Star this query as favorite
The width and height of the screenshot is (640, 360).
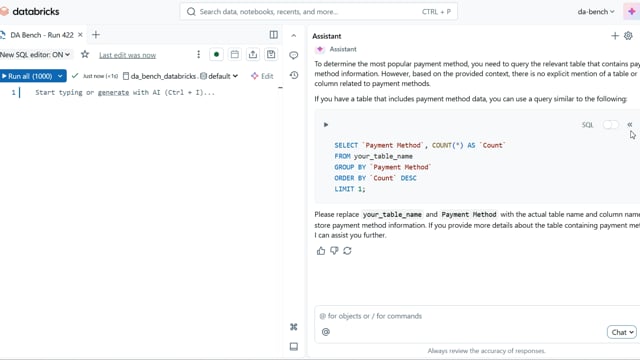point(85,54)
